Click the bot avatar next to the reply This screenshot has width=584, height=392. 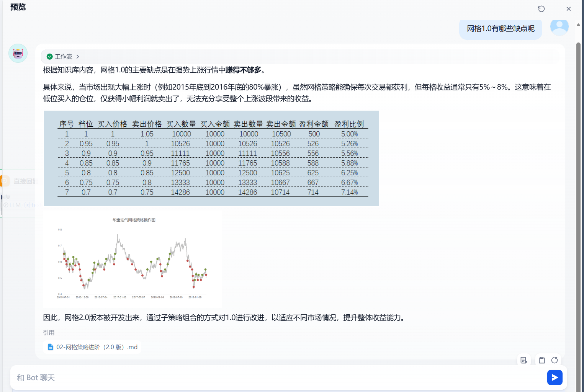[18, 53]
